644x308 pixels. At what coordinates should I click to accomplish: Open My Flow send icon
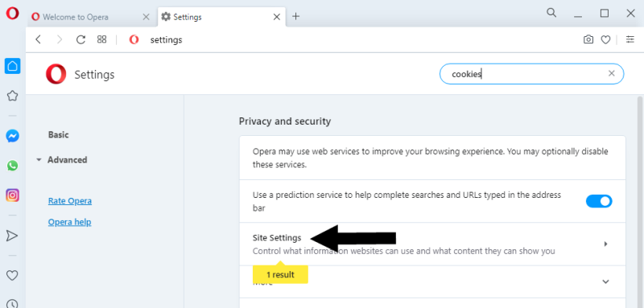pos(12,236)
